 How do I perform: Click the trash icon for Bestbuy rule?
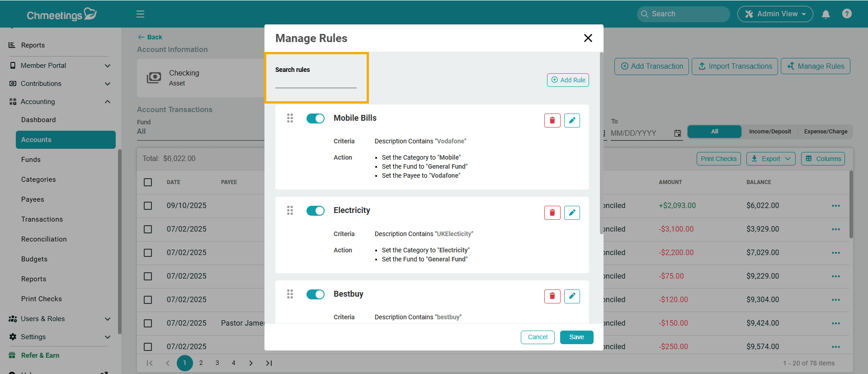pos(552,296)
